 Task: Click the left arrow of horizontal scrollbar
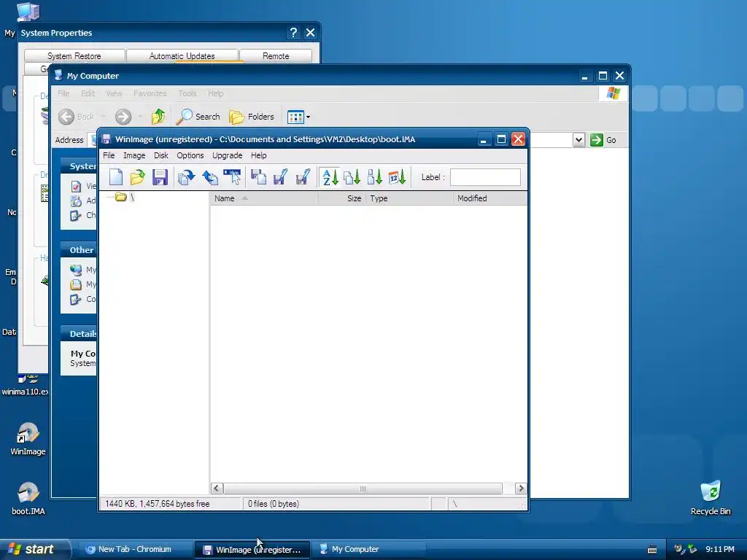coord(217,488)
